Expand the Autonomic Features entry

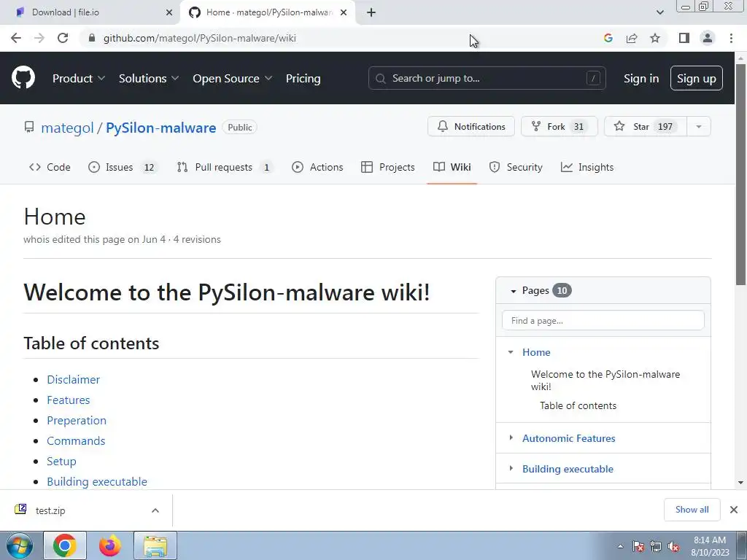pos(511,437)
